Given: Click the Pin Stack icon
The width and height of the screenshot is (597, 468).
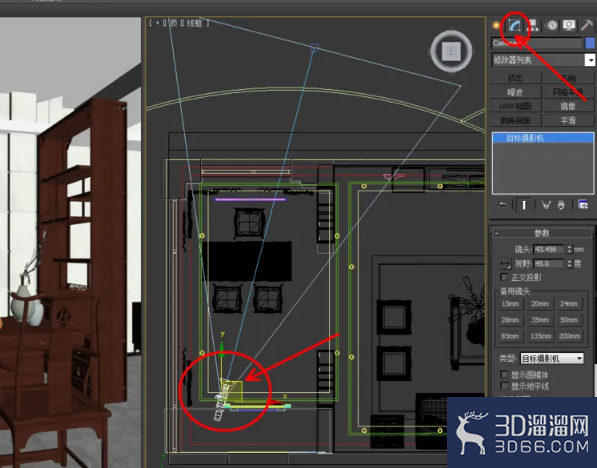Looking at the screenshot, I should [501, 205].
